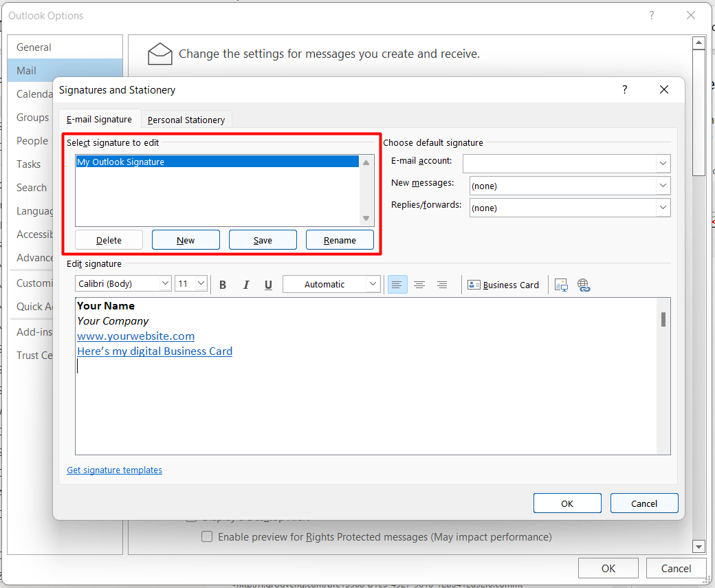
Task: Align signature text right
Action: pyautogui.click(x=442, y=285)
